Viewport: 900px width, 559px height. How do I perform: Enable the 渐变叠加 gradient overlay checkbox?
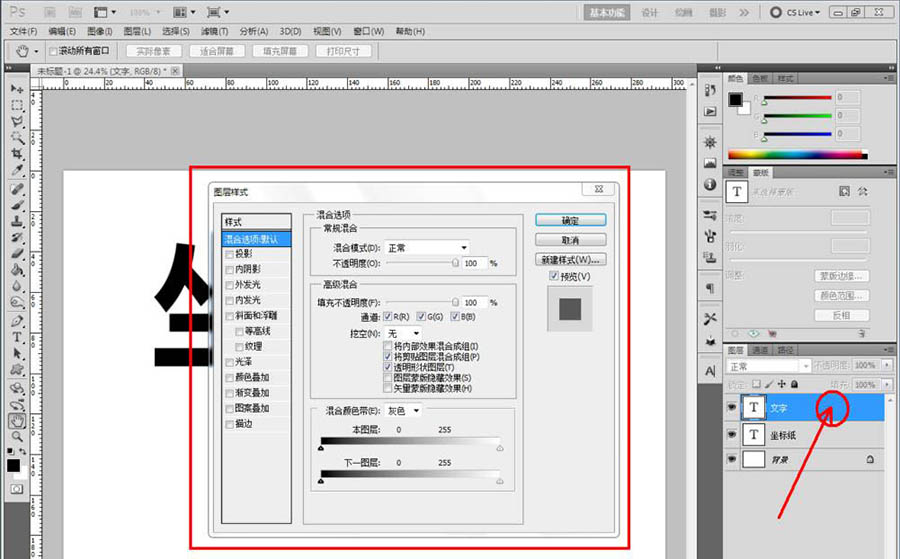pos(230,393)
